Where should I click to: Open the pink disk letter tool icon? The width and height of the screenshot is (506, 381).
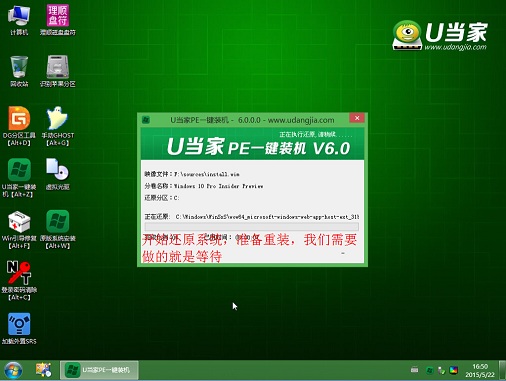coord(58,20)
